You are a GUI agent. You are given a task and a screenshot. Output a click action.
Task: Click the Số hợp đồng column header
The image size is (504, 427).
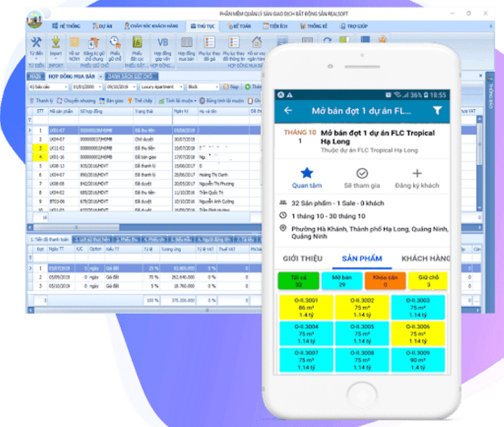(106, 111)
